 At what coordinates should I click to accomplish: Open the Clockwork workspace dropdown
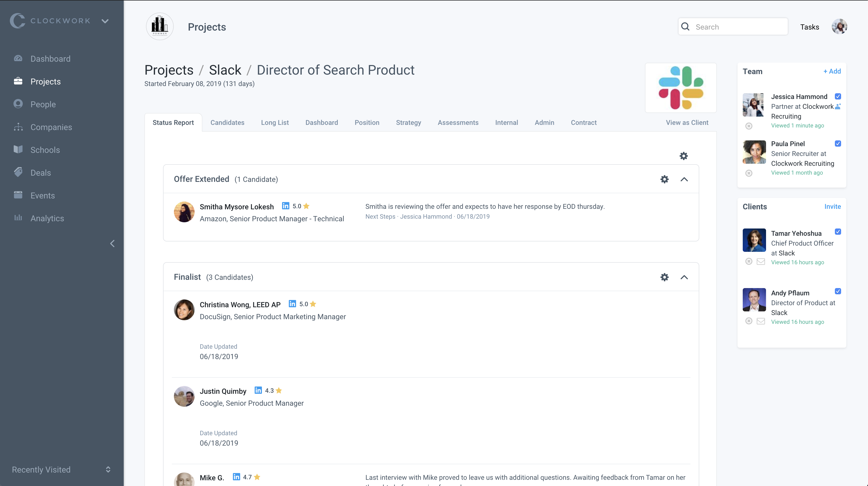click(x=105, y=21)
